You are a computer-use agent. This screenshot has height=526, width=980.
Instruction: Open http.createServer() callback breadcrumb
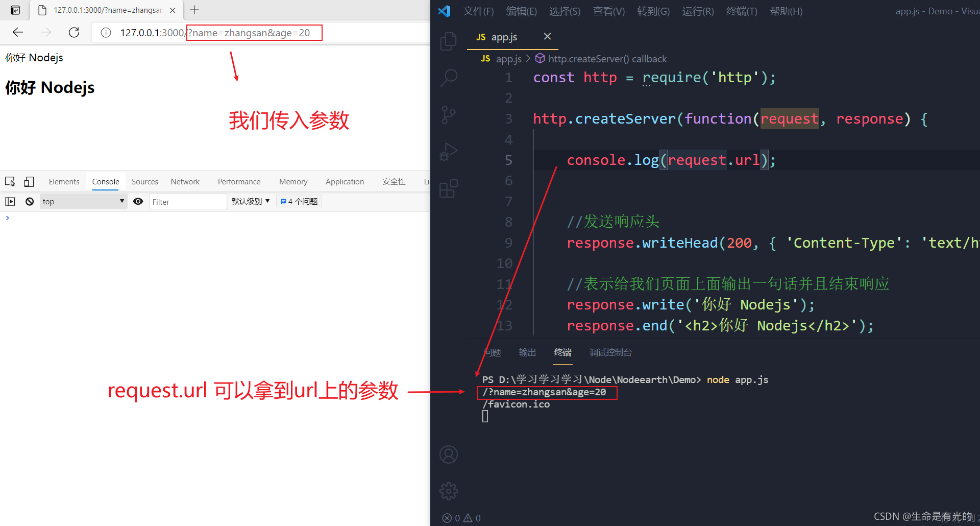(601, 59)
